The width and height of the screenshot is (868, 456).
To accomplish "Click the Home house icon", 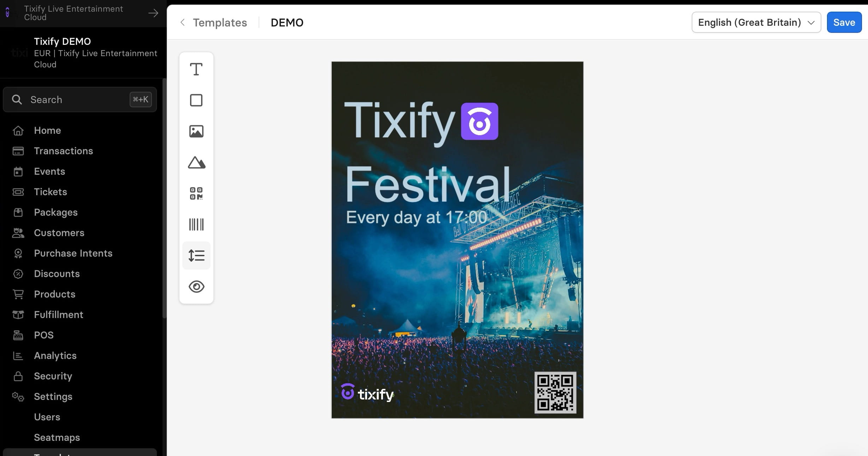I will [x=18, y=131].
